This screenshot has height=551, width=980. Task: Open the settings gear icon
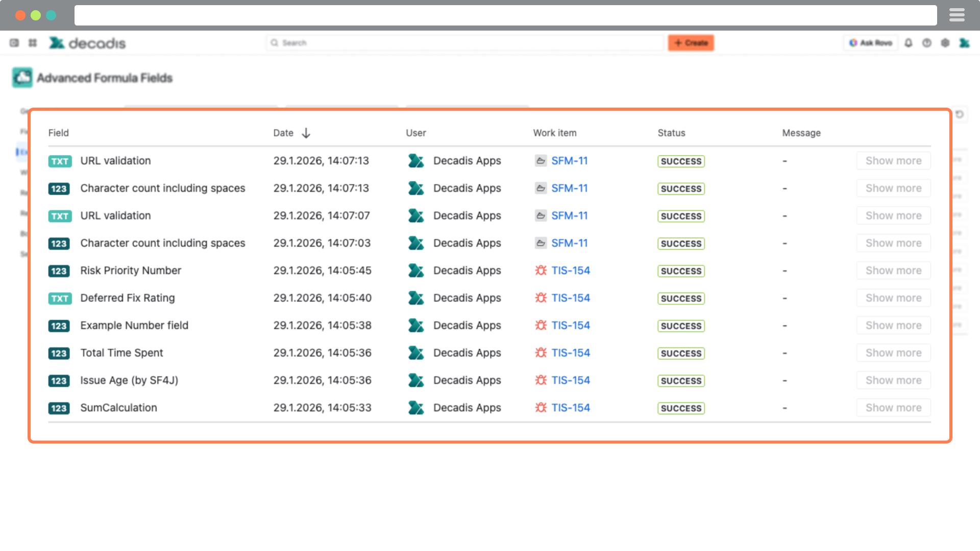click(x=945, y=43)
